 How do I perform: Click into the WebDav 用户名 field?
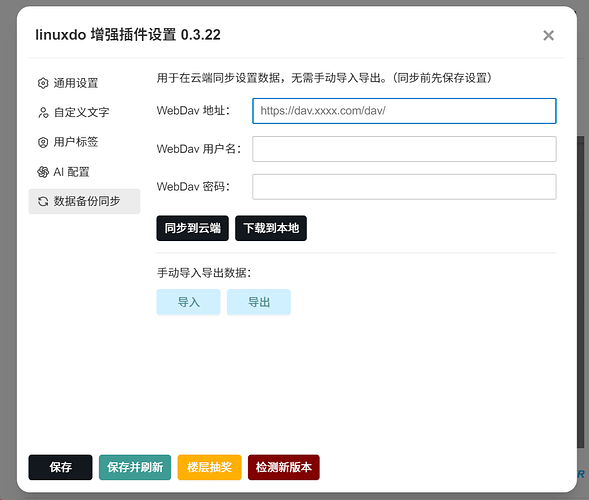pyautogui.click(x=404, y=149)
